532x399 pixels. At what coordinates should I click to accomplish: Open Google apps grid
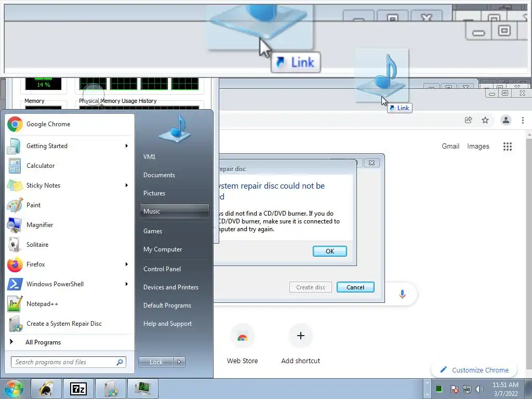tap(507, 146)
